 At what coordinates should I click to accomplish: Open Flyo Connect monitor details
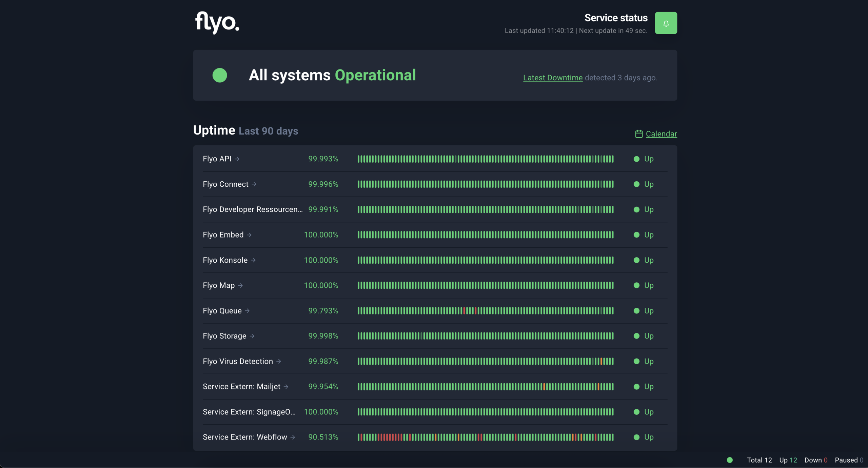click(225, 184)
